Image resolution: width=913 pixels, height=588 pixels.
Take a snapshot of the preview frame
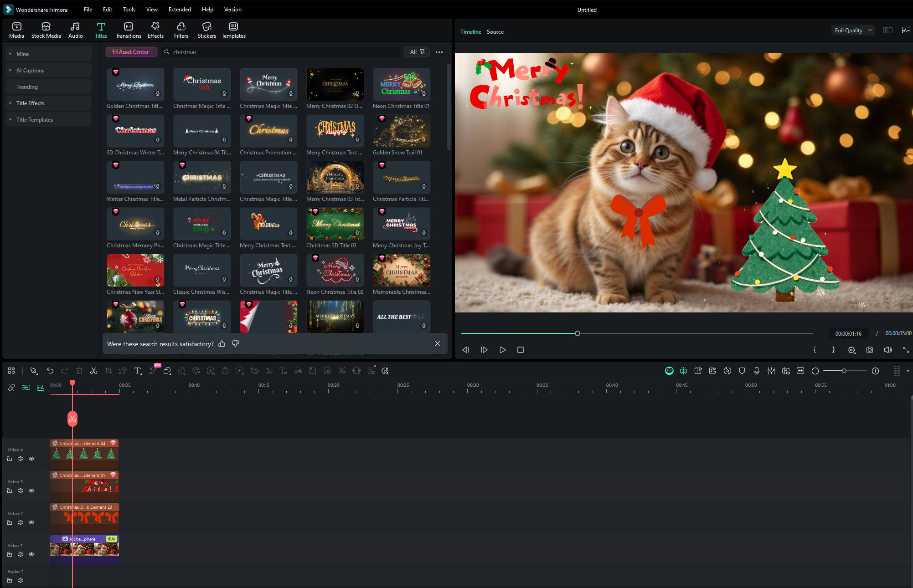tap(870, 350)
